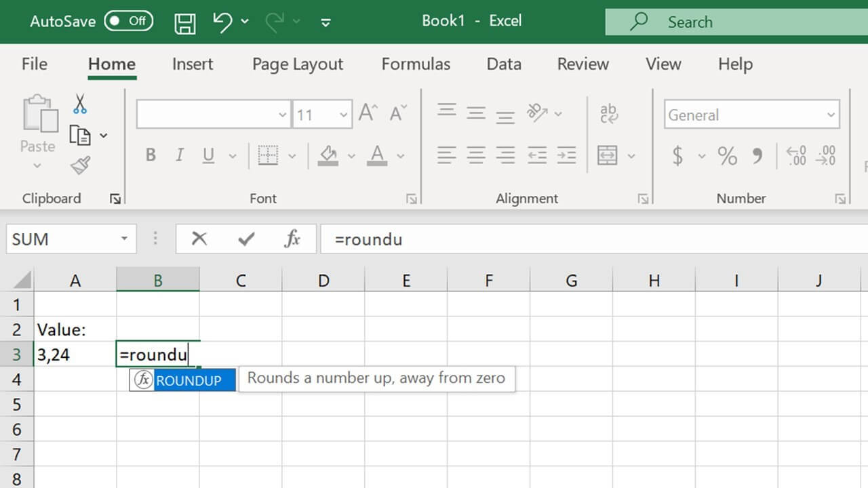Image resolution: width=868 pixels, height=488 pixels.
Task: Switch to the Formulas ribbon tab
Action: pos(416,64)
